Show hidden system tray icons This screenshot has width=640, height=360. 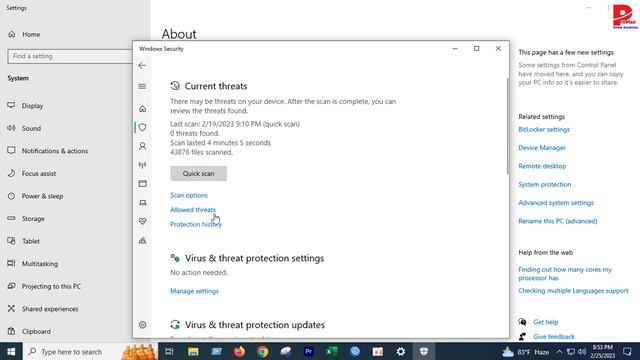click(x=559, y=352)
